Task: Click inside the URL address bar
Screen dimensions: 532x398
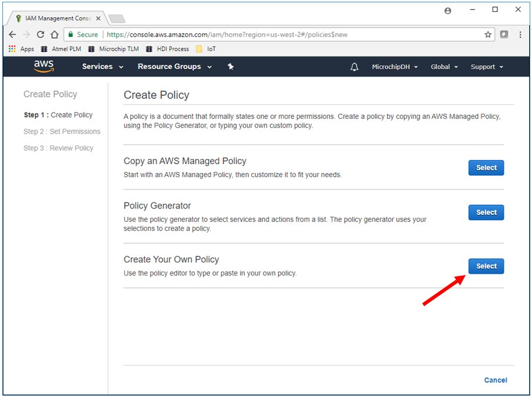Action: (235, 35)
